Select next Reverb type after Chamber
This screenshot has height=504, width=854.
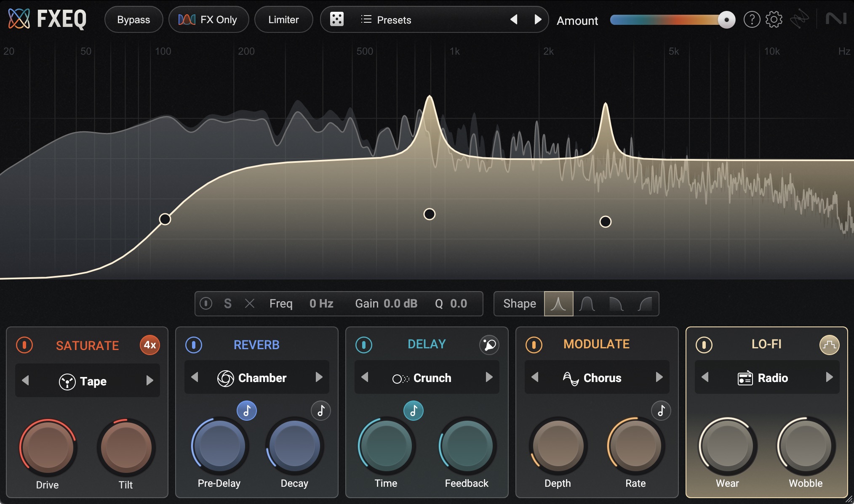coord(319,377)
